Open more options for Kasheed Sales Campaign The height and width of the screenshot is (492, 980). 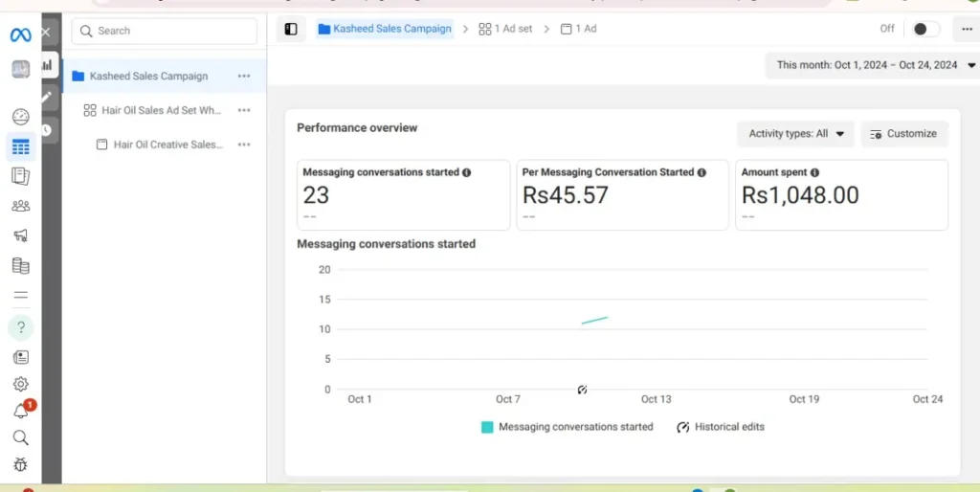(x=244, y=76)
